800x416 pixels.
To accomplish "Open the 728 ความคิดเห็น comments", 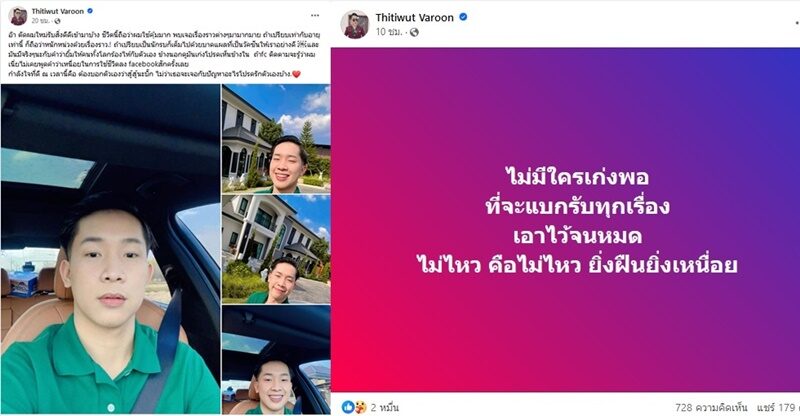I will tap(711, 407).
